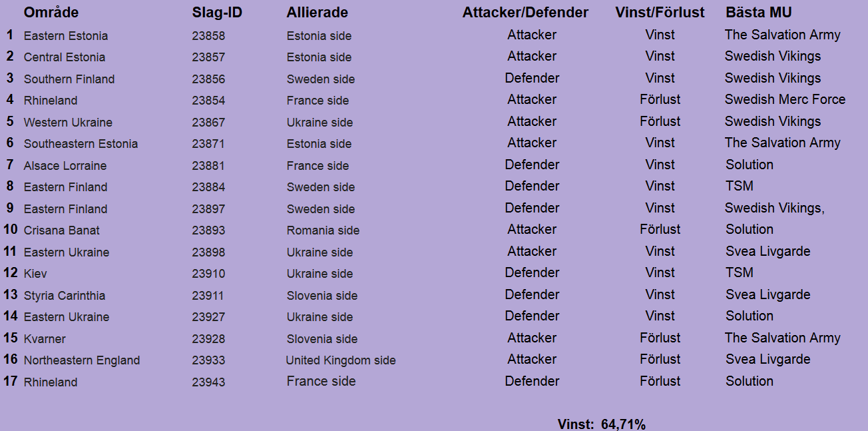Click the Southern Finland region
Viewport: 868px width, 431px height.
pyautogui.click(x=69, y=79)
